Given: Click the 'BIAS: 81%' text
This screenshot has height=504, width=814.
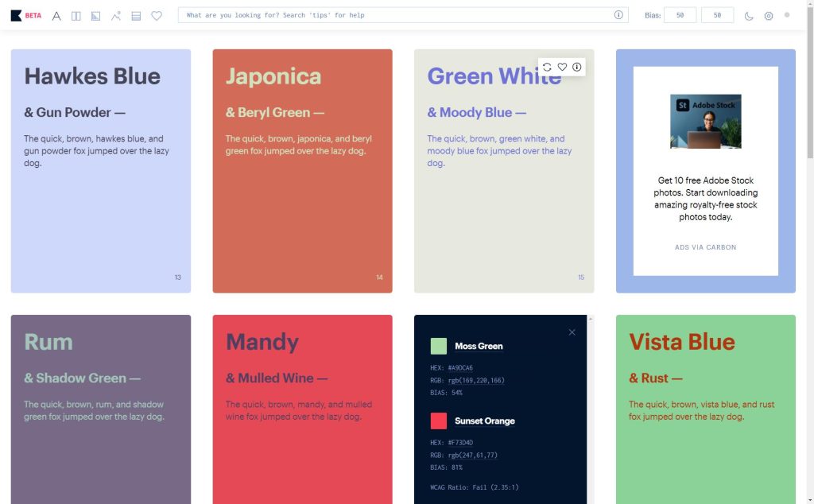Looking at the screenshot, I should click(x=447, y=467).
